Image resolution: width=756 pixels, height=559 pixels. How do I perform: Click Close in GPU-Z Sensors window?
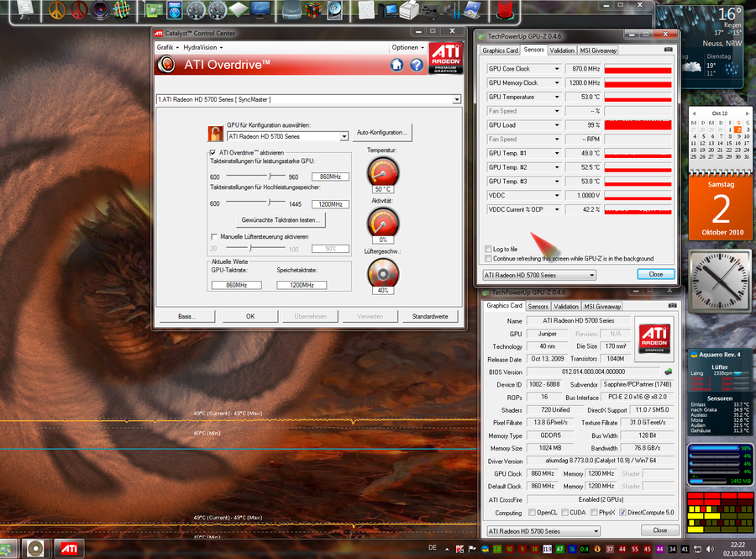(x=656, y=274)
